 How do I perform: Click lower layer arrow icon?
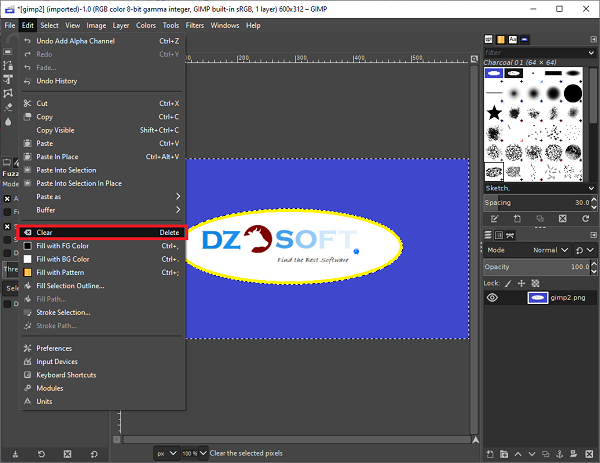click(532, 454)
